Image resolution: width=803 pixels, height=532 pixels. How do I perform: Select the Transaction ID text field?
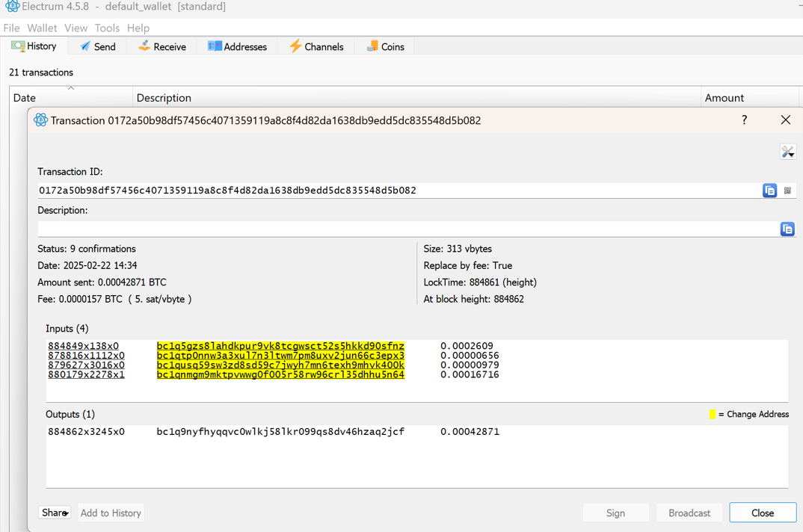coord(399,191)
